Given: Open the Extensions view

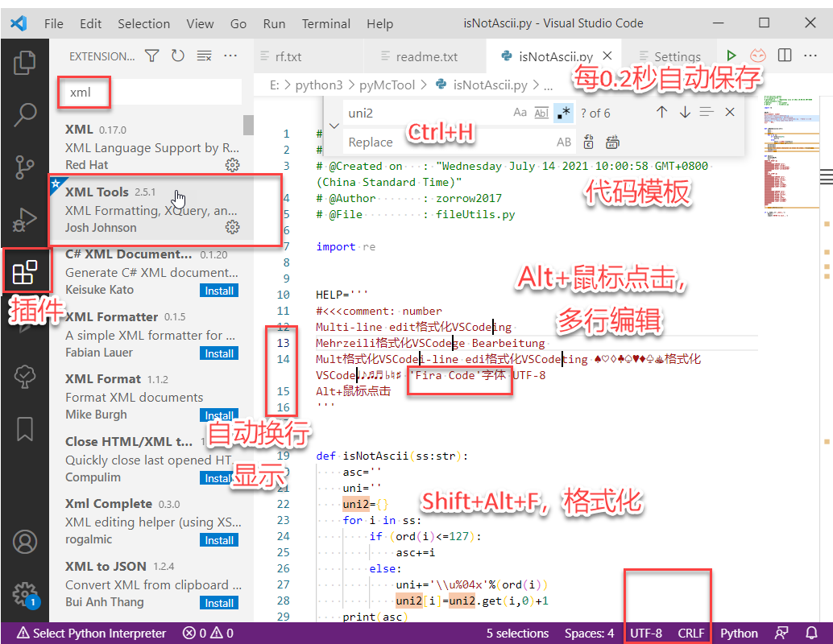Looking at the screenshot, I should (24, 272).
